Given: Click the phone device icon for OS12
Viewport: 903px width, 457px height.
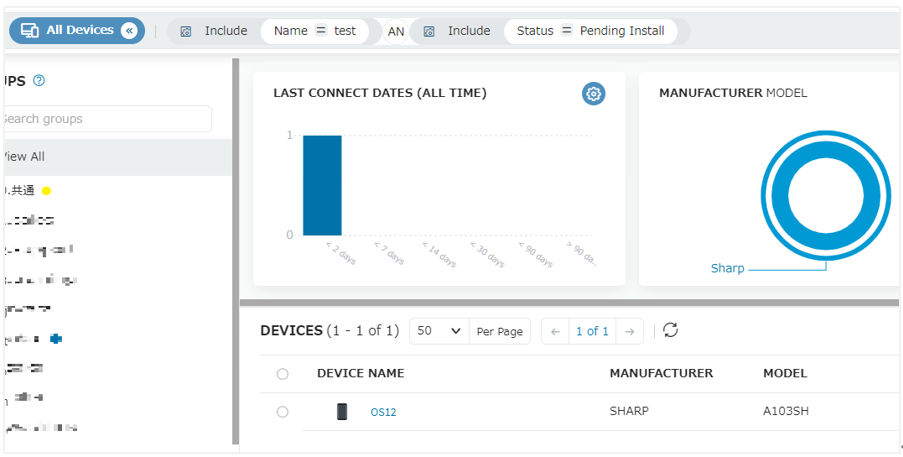Looking at the screenshot, I should [342, 412].
